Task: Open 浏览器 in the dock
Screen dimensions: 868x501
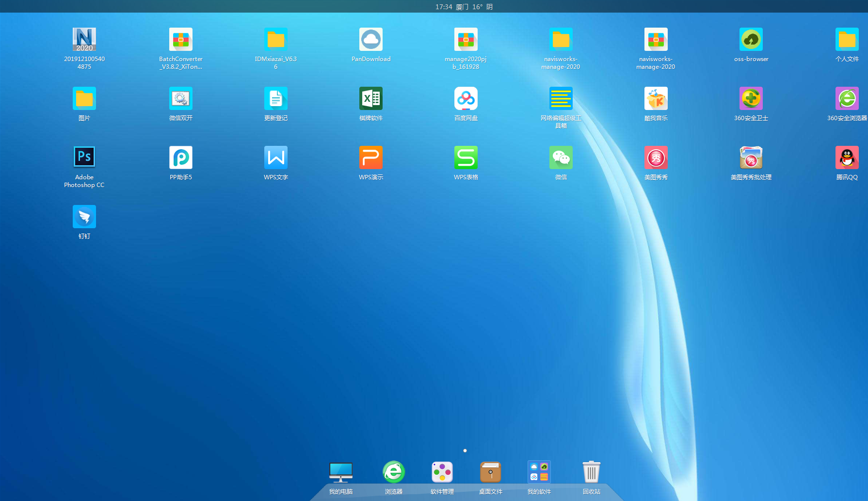Action: click(x=394, y=472)
